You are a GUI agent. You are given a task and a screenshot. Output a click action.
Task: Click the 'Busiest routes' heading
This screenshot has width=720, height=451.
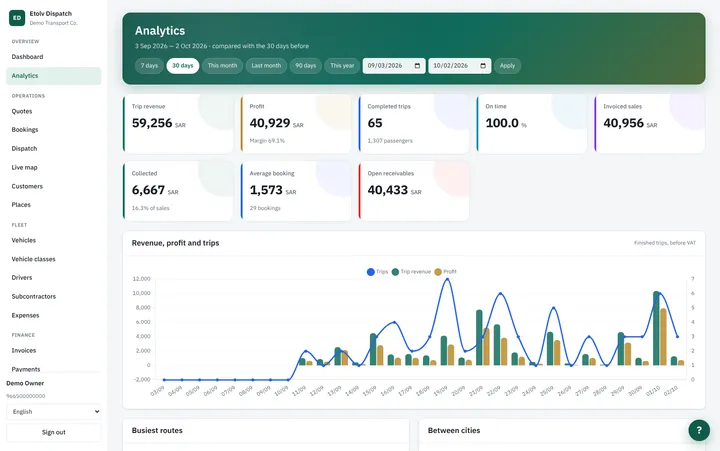[157, 430]
